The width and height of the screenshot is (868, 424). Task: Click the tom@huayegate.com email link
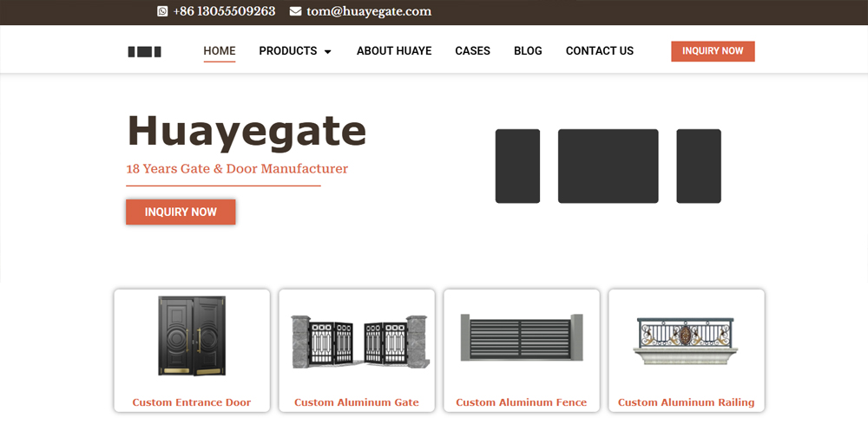coord(369,11)
